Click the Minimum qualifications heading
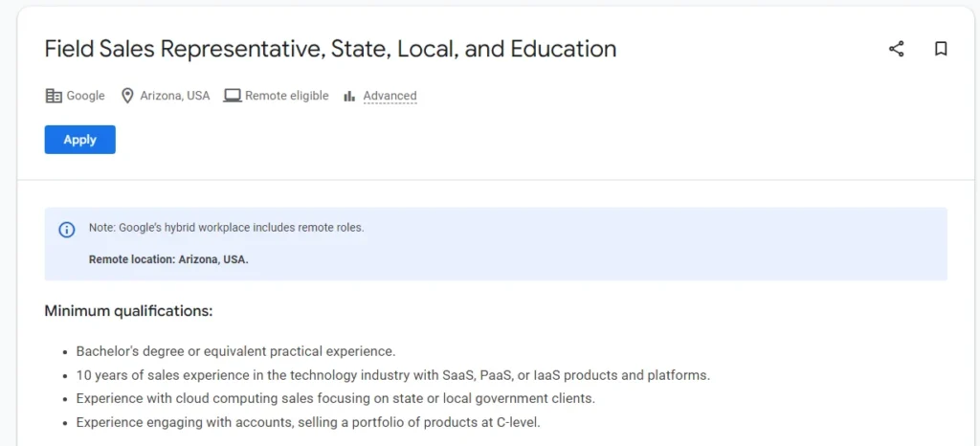 [128, 311]
